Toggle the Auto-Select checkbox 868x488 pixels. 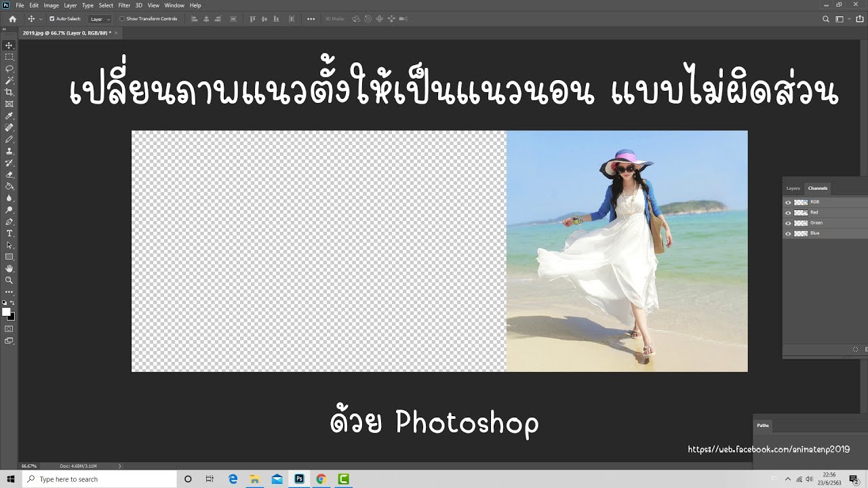[52, 19]
